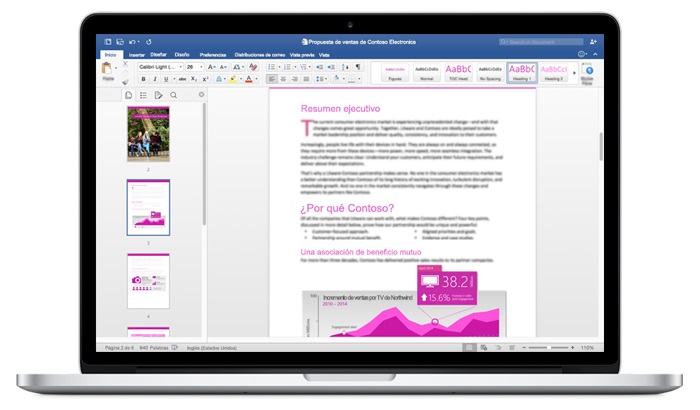This screenshot has width=700, height=410.
Task: Select the page 4 thumbnail with camera icon
Action: click(x=149, y=281)
